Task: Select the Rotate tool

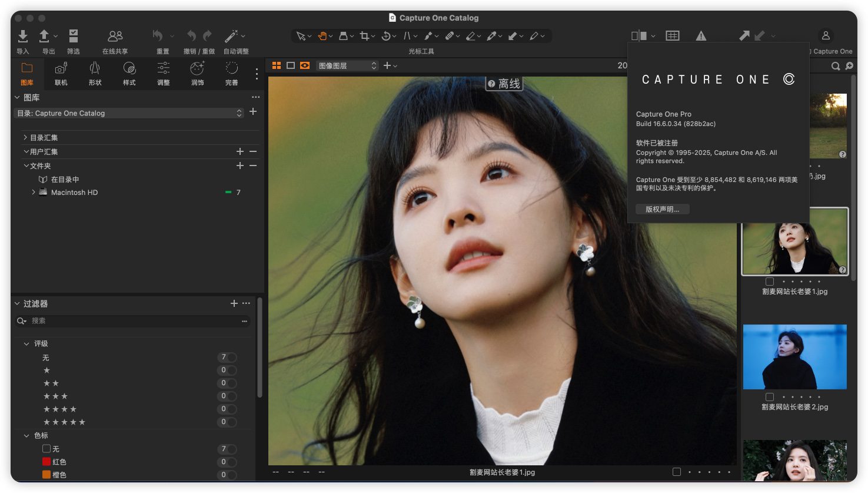Action: click(386, 36)
